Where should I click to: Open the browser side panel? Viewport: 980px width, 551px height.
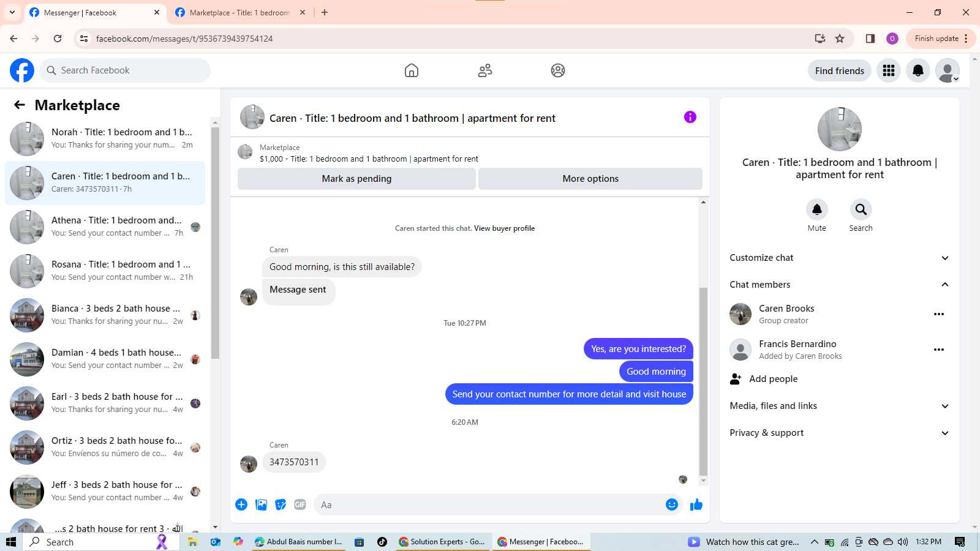[x=870, y=39]
